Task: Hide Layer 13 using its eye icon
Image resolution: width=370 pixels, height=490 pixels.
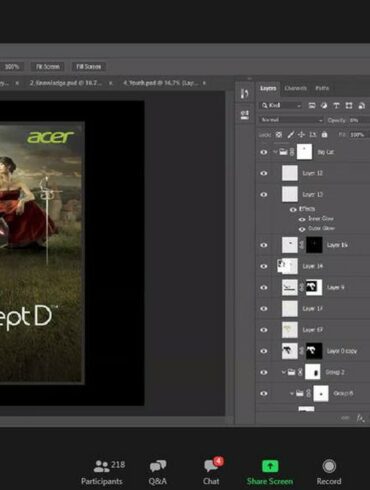Action: (x=264, y=195)
